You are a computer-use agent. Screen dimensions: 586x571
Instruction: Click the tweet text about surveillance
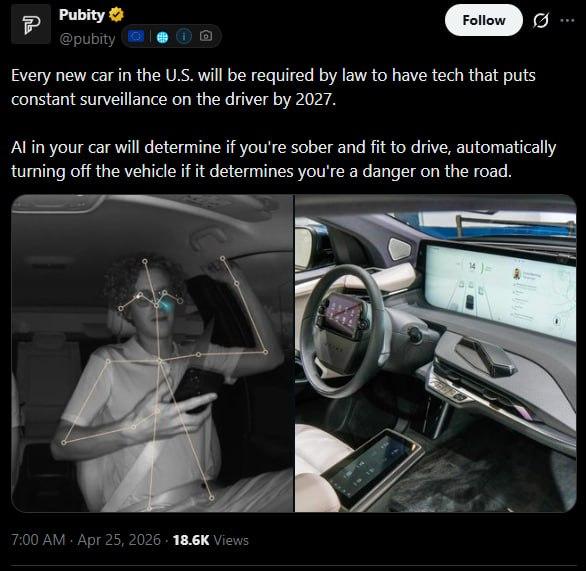[273, 87]
